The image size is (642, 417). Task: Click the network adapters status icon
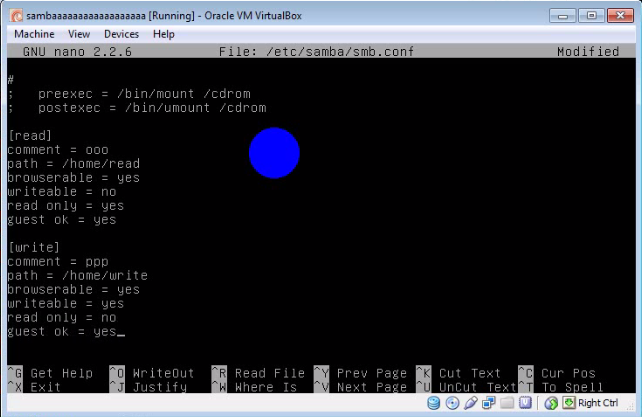pos(488,403)
